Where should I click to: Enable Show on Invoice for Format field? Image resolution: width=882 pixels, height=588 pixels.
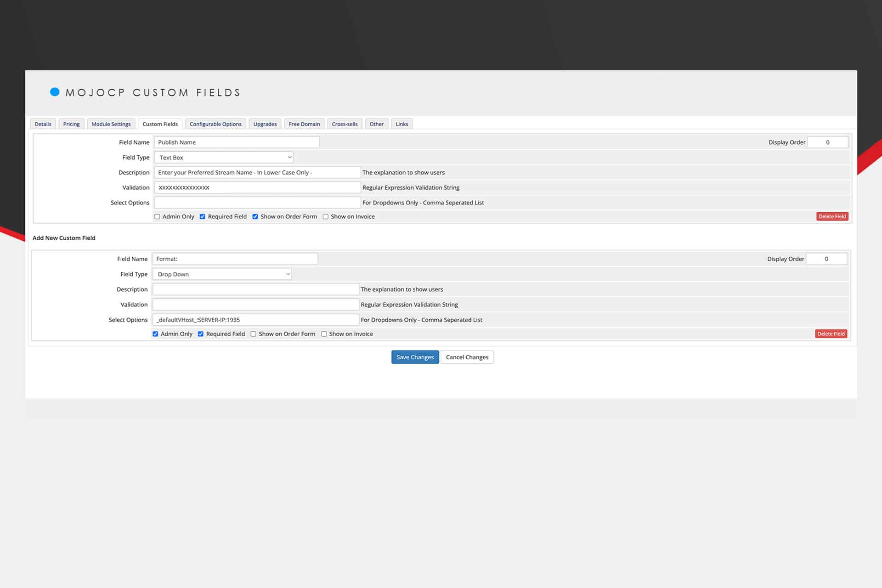tap(324, 334)
